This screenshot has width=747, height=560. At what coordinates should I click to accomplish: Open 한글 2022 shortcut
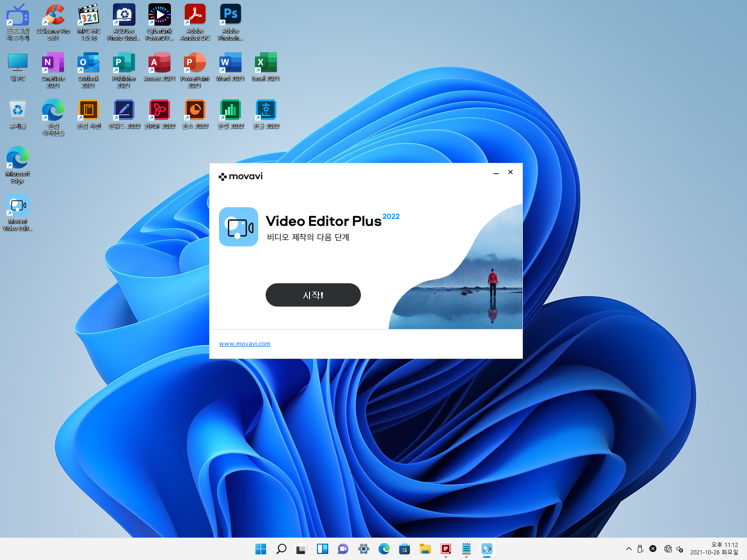(266, 115)
